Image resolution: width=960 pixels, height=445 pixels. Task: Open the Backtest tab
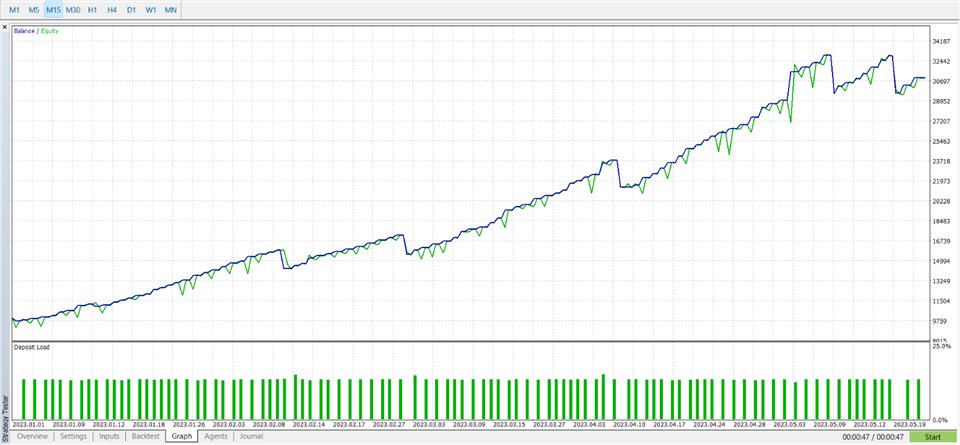pyautogui.click(x=146, y=436)
